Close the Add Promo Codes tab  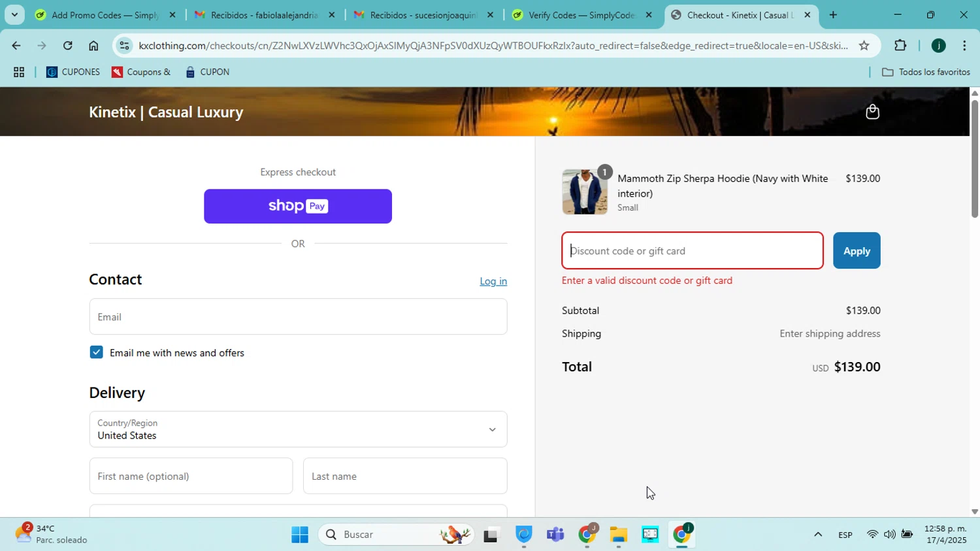(x=172, y=15)
